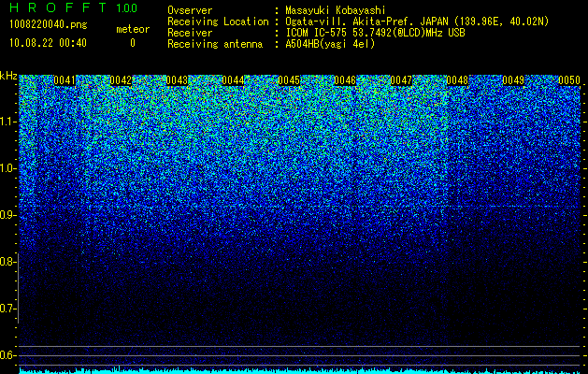Click the 1.1 frequency axis label
Viewport: 588px width, 374px height.
pyautogui.click(x=7, y=122)
